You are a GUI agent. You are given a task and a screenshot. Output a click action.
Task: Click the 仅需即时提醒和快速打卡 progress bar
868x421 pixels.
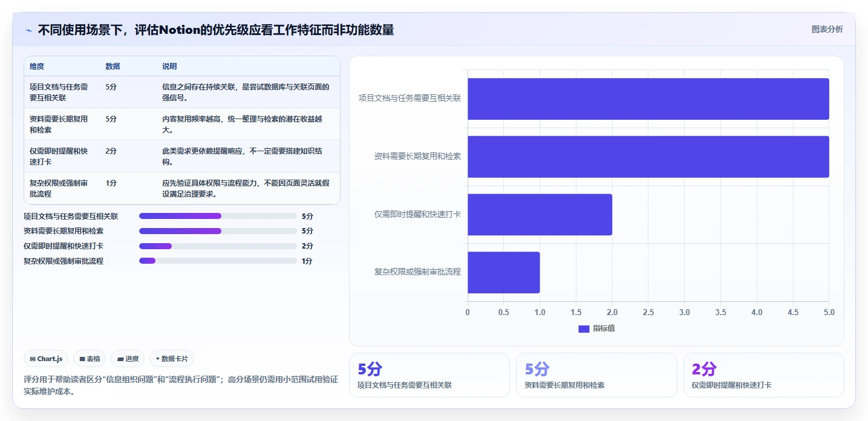(218, 246)
